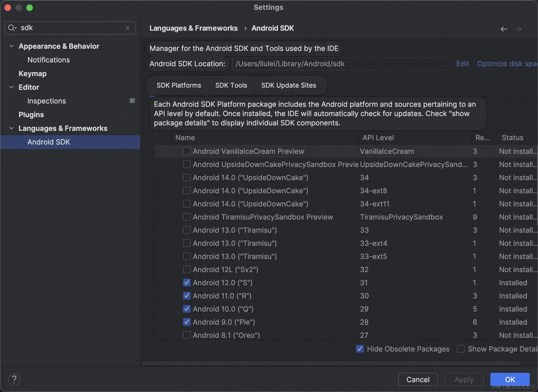Uncheck the Android 12.0 ("S") checkbox
Image resolution: width=538 pixels, height=392 pixels.
point(187,283)
